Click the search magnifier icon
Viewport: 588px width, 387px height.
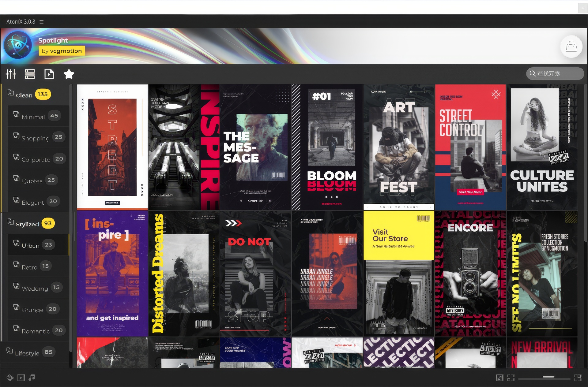click(533, 73)
